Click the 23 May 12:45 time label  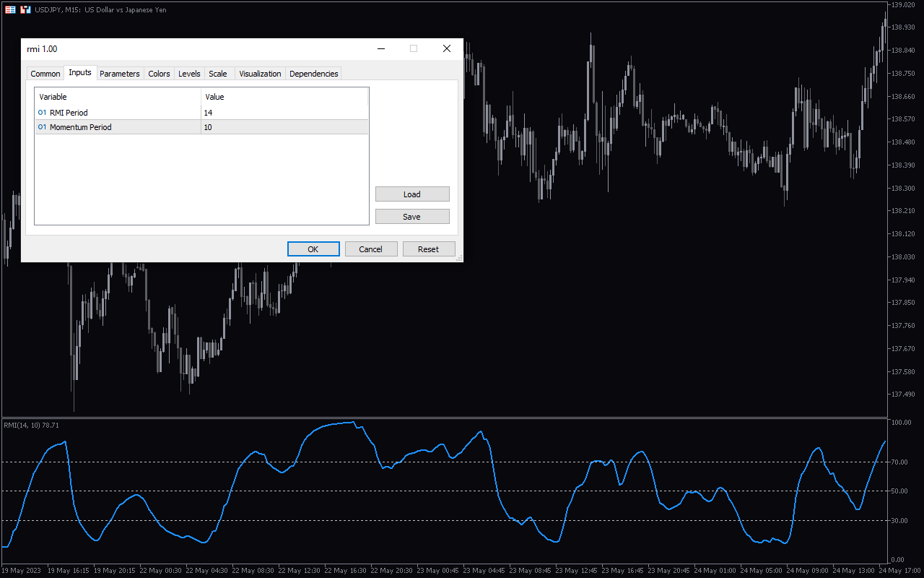tap(576, 571)
